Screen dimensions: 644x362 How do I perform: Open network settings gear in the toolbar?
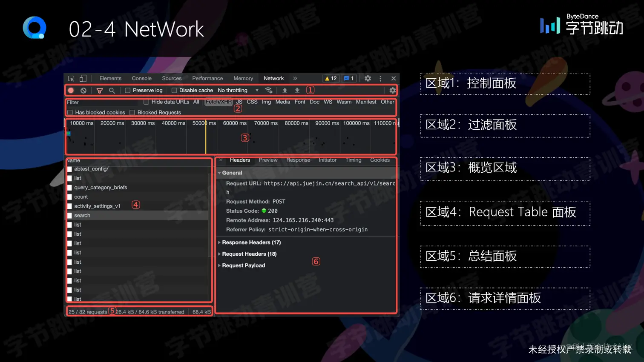click(x=393, y=90)
